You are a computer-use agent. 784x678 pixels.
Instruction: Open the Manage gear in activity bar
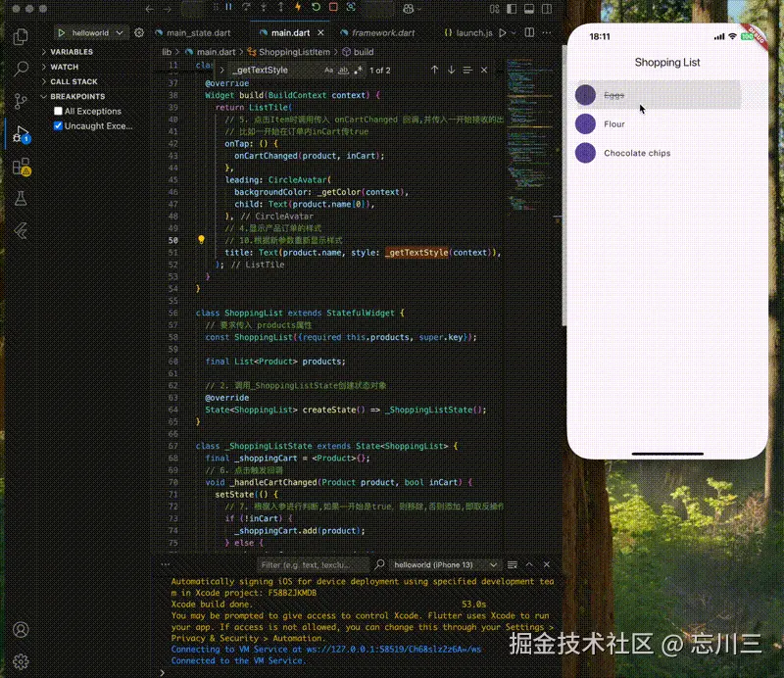click(x=21, y=661)
